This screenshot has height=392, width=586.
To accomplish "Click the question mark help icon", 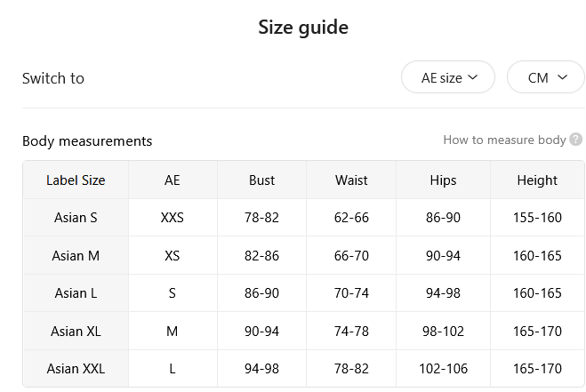I will (x=575, y=140).
